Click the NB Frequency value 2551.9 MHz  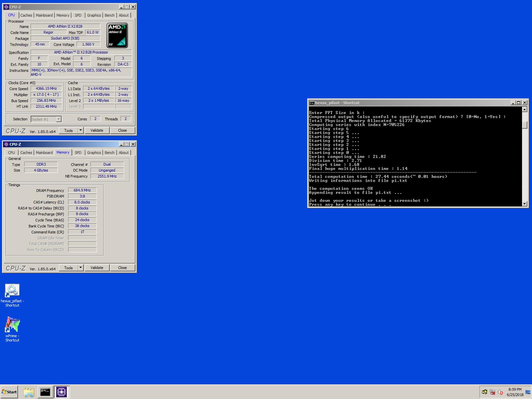pyautogui.click(x=107, y=176)
